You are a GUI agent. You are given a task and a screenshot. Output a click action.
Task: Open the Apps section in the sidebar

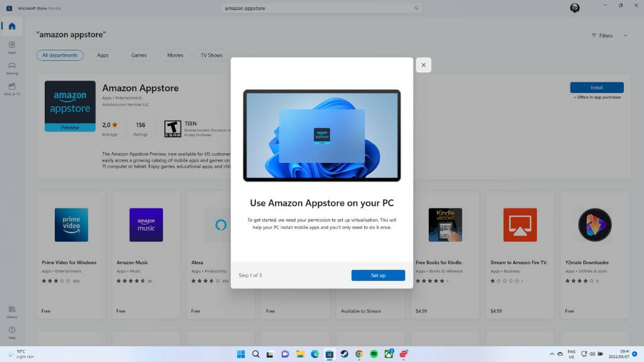(12, 47)
